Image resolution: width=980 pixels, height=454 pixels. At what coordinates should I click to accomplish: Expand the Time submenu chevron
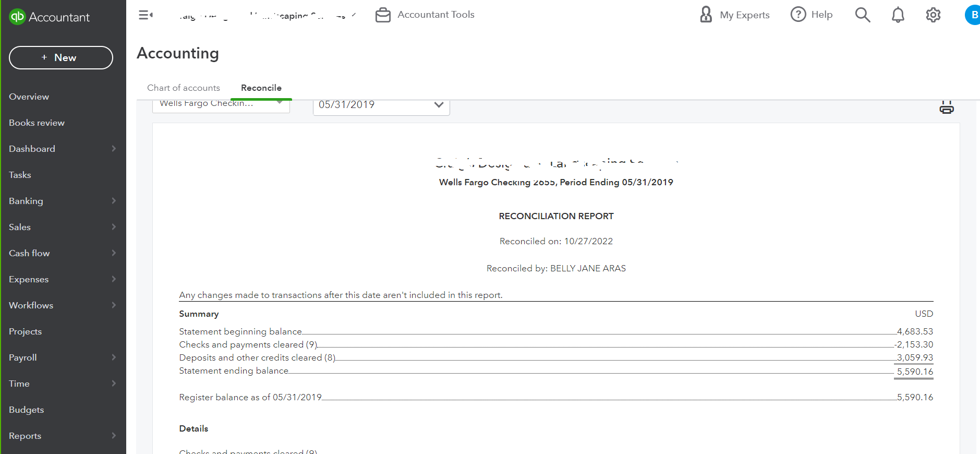pos(114,384)
